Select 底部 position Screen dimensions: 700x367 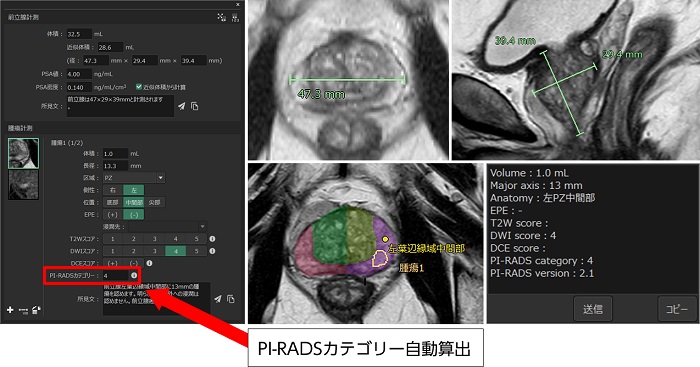click(113, 202)
